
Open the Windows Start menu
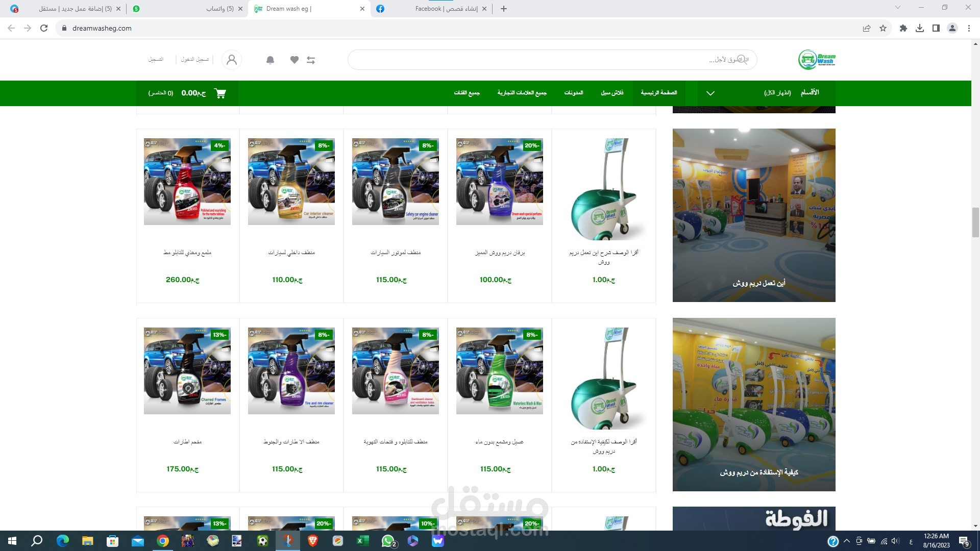(x=12, y=541)
